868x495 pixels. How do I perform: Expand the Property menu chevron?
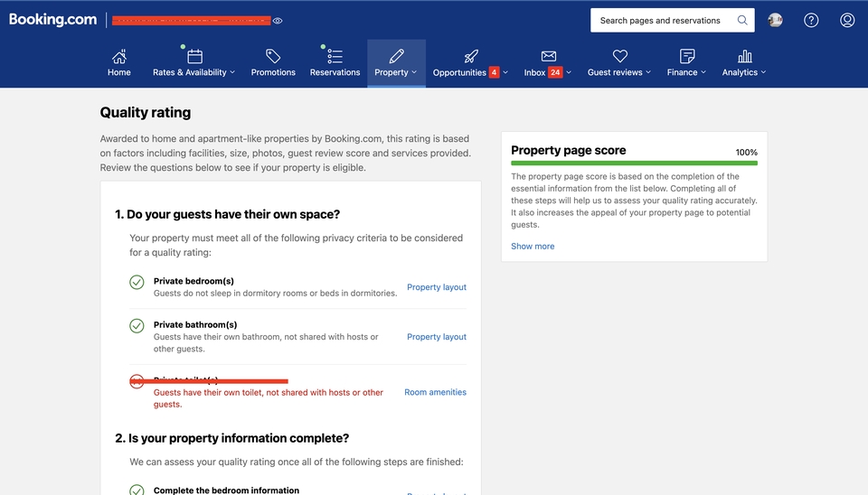click(414, 72)
